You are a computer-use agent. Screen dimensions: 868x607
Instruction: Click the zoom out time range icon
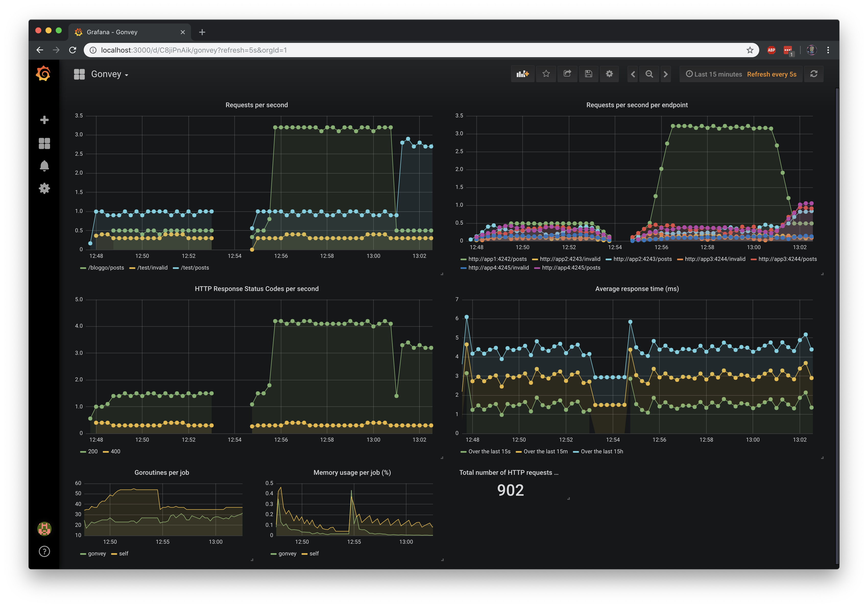649,74
